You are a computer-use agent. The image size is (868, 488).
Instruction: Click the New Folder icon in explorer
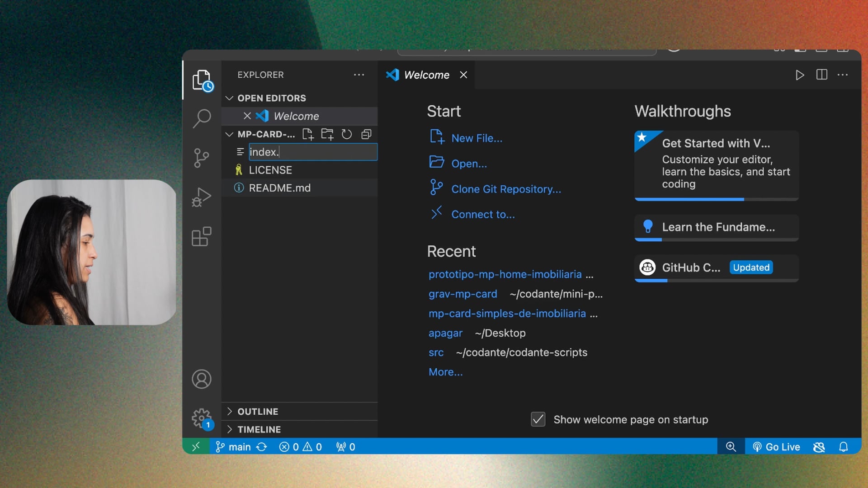[327, 134]
